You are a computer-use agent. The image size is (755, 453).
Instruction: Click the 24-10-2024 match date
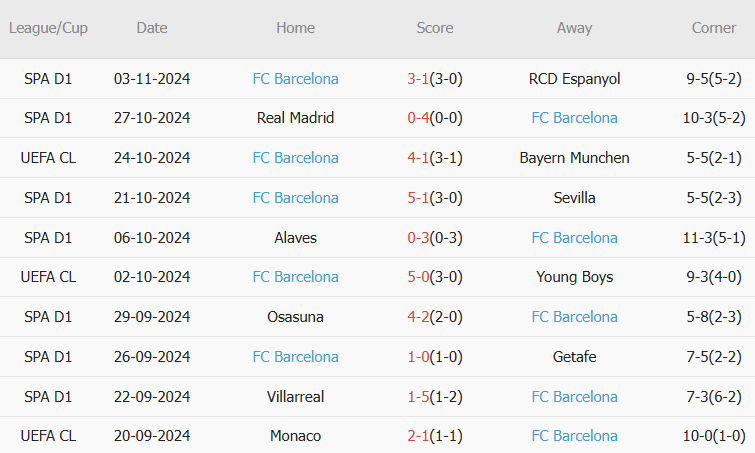(152, 158)
